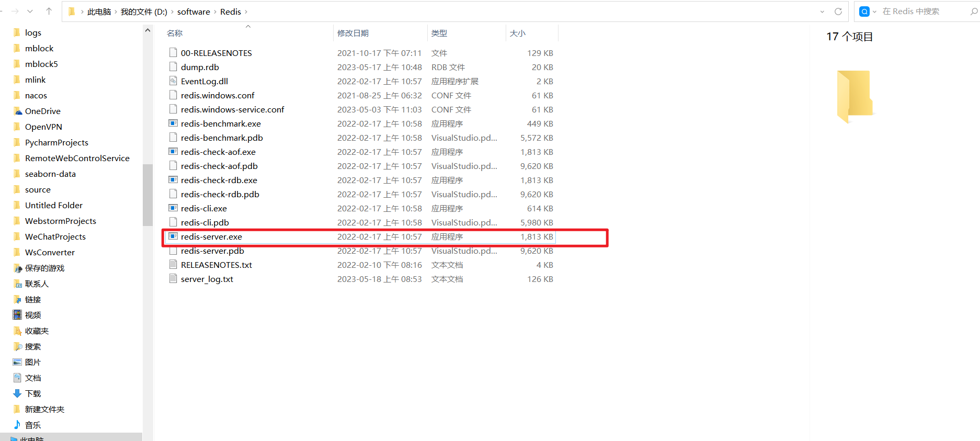Click the 视频 video icon in sidebar
This screenshot has height=441, width=980.
point(17,315)
